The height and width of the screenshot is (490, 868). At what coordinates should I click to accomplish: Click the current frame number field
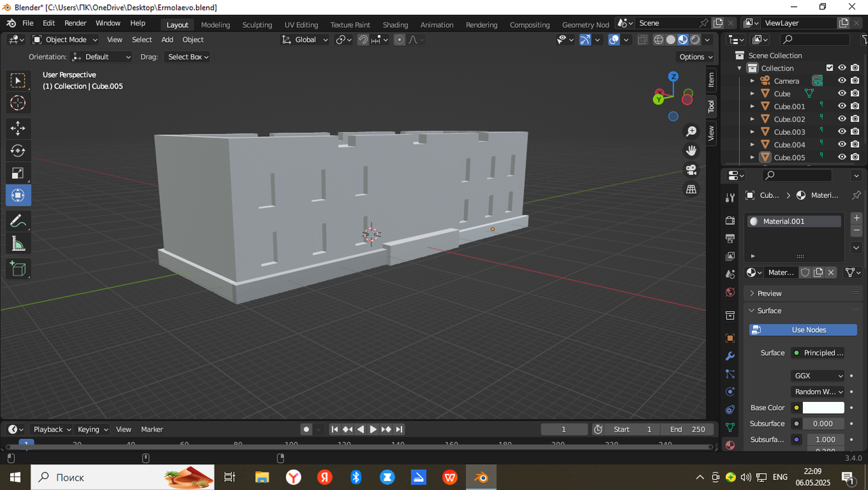pyautogui.click(x=564, y=429)
